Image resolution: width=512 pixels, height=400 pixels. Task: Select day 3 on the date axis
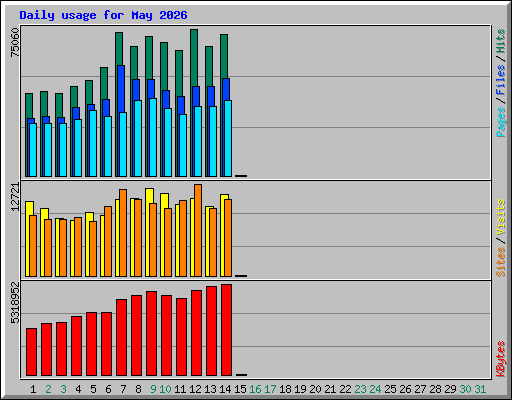pyautogui.click(x=63, y=389)
